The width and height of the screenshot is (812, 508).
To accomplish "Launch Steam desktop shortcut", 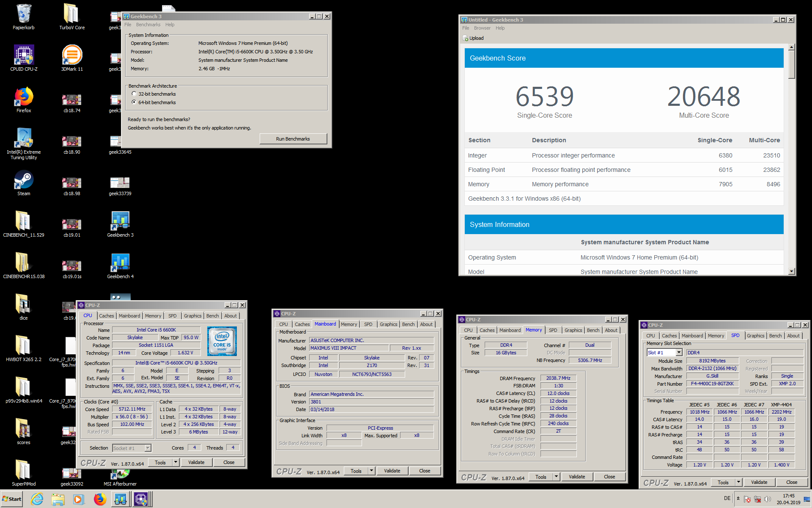I will (24, 183).
